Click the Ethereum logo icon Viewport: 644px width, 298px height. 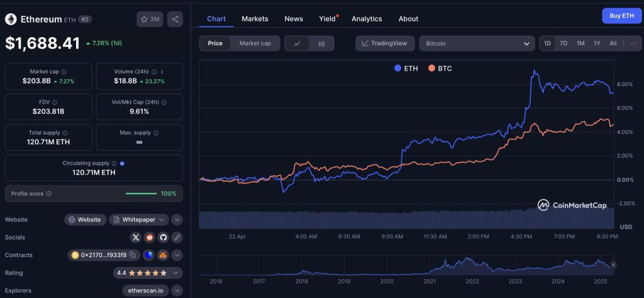click(11, 19)
